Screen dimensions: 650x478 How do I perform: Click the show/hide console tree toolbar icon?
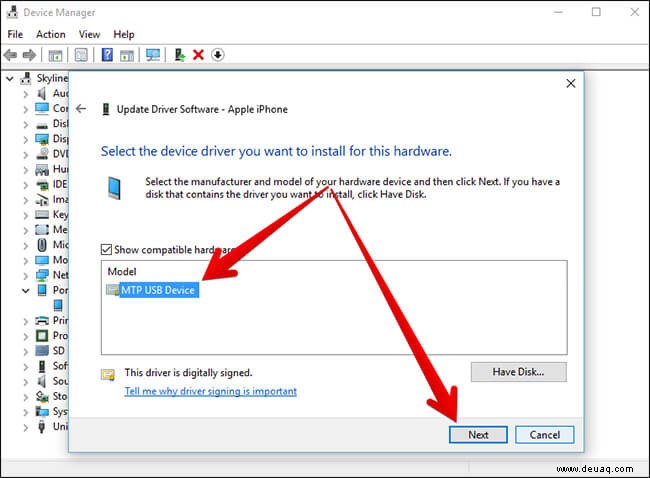click(55, 55)
